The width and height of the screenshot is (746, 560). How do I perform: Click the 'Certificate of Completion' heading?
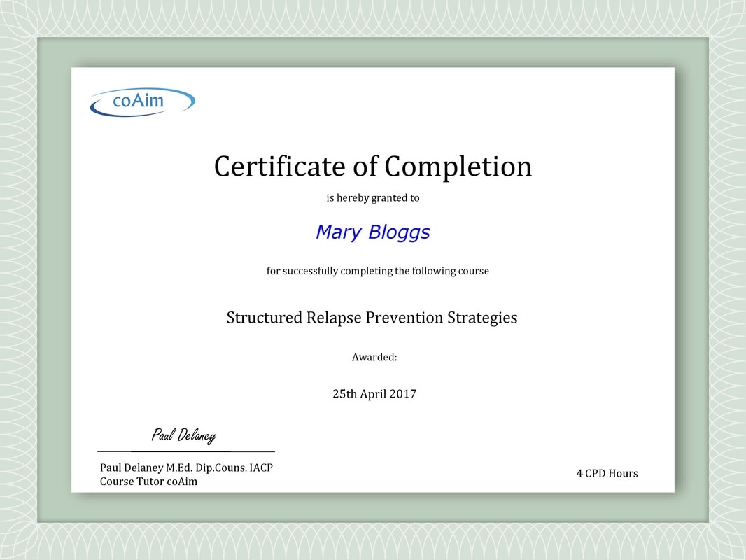pyautogui.click(x=373, y=167)
